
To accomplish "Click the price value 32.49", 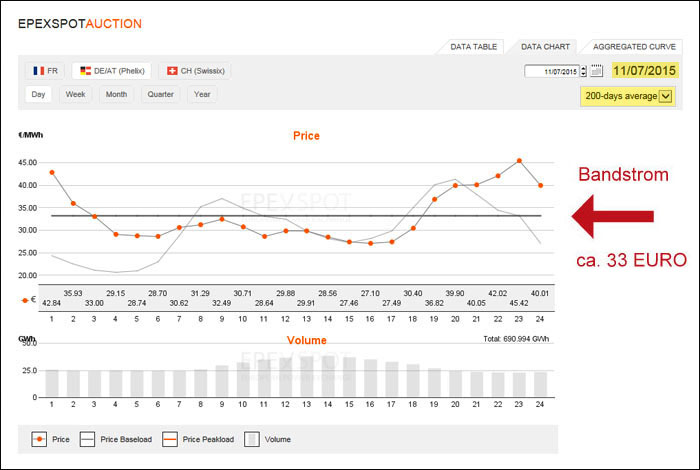I will (221, 303).
